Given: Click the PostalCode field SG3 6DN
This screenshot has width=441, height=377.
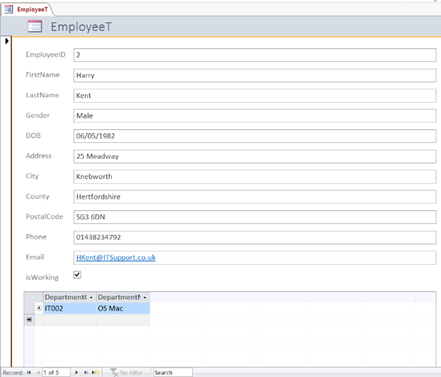Looking at the screenshot, I should click(x=255, y=217).
